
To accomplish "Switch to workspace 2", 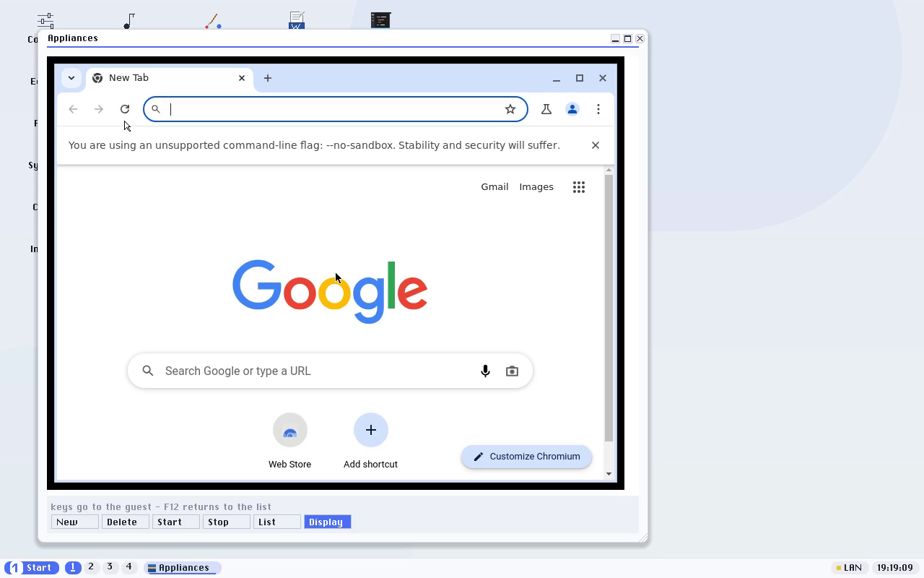I will [x=91, y=567].
